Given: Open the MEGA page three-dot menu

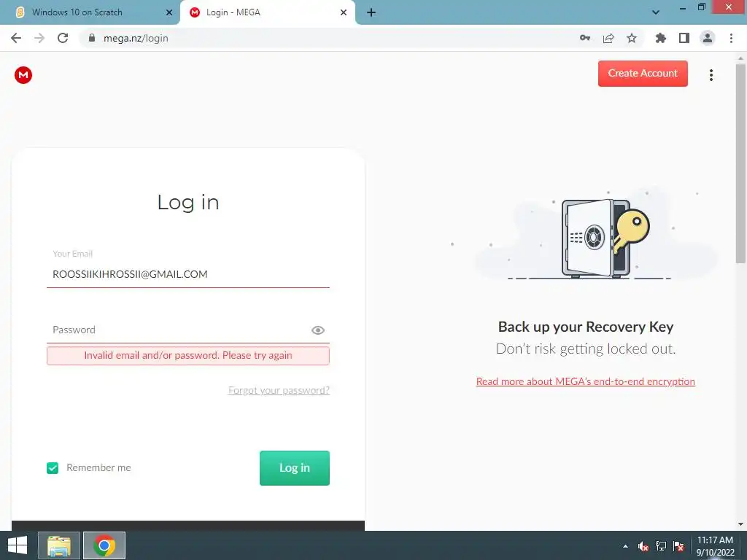Looking at the screenshot, I should point(711,75).
